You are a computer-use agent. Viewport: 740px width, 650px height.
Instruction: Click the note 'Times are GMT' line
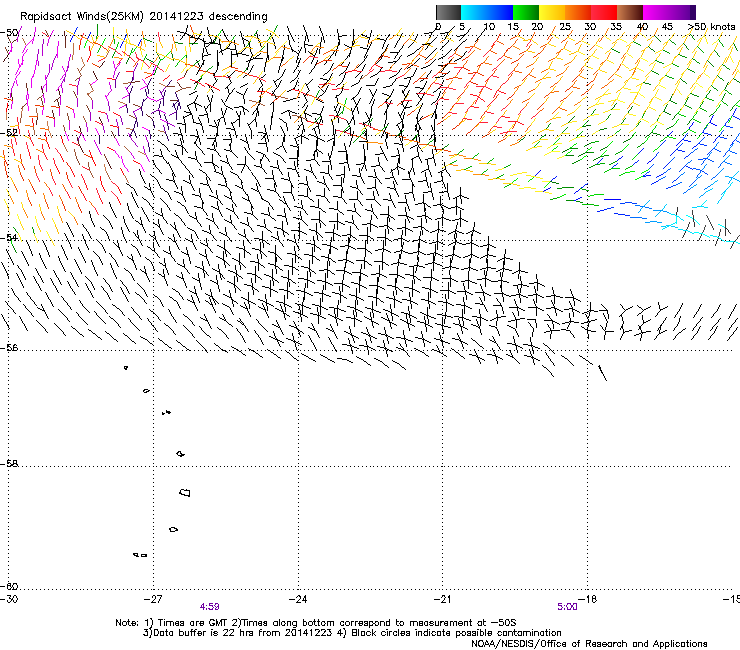pyautogui.click(x=315, y=623)
